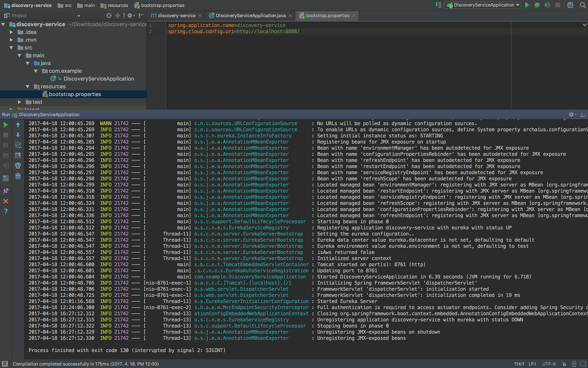Click the Make Project build icon
Viewport: 588px width, 368px height.
pos(439,5)
